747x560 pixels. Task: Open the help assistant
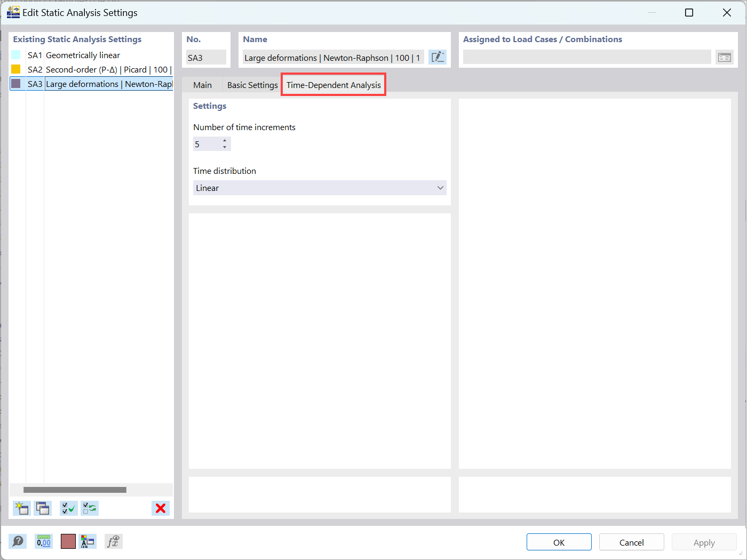18,541
